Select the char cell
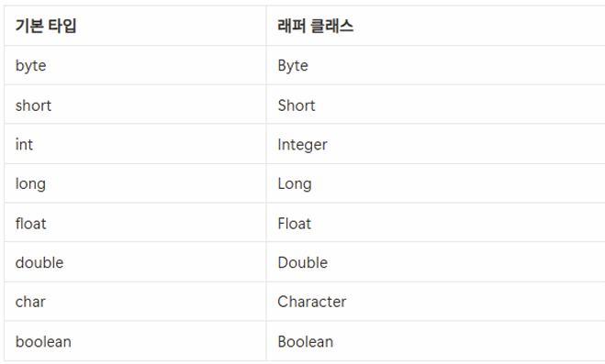 point(135,302)
